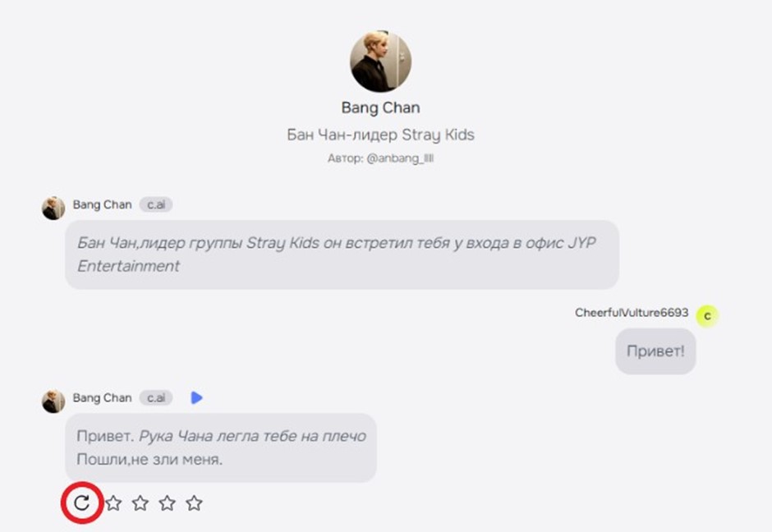Click the Bang Chan name above the greeting
The image size is (772, 532).
pos(102,205)
